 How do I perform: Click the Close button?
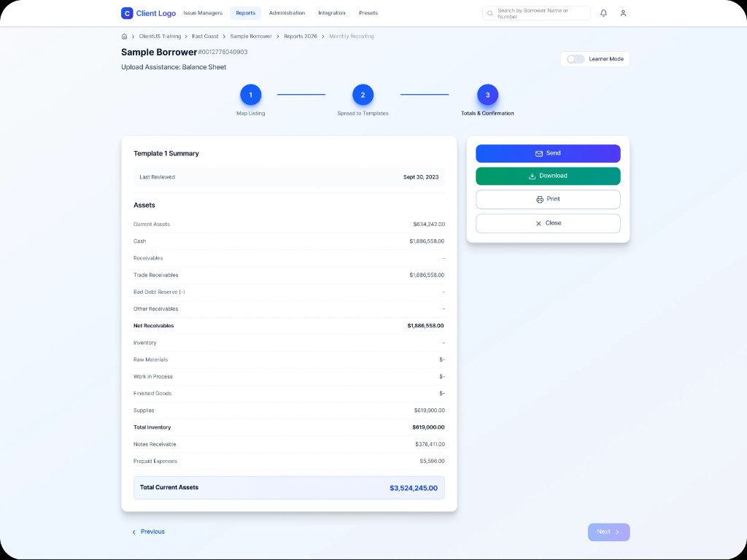pos(548,223)
